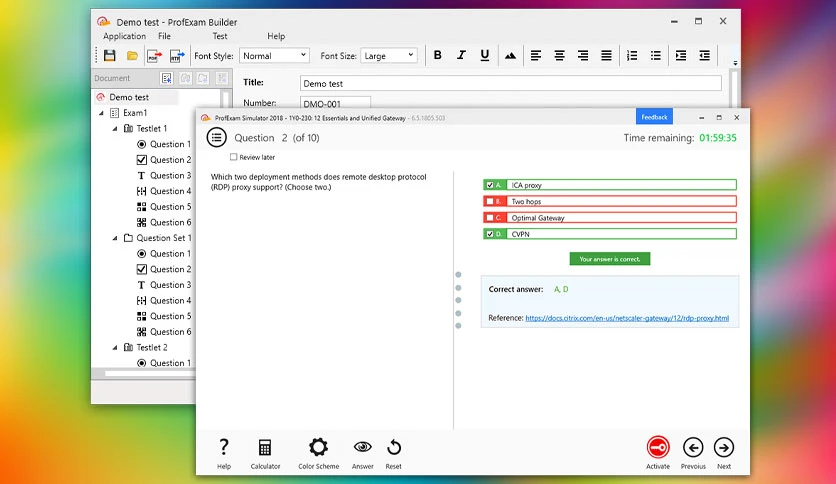
Task: Click the Title input field
Action: pyautogui.click(x=511, y=83)
